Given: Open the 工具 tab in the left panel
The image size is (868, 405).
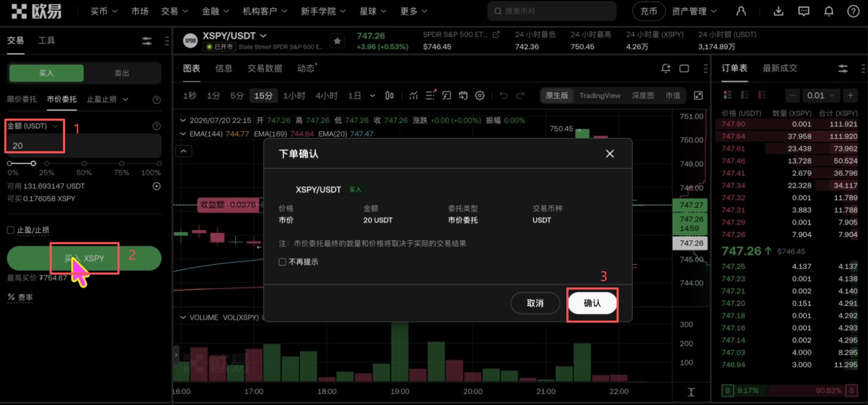Looking at the screenshot, I should [x=47, y=41].
